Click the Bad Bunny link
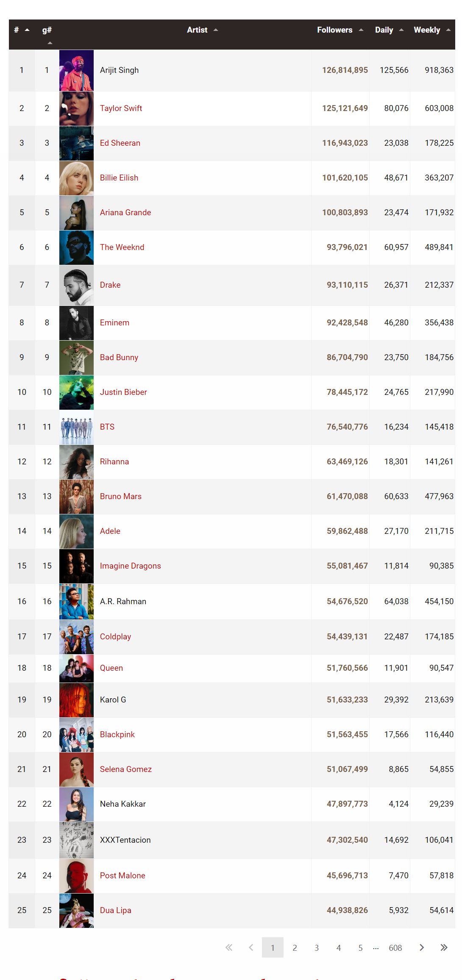 (119, 358)
